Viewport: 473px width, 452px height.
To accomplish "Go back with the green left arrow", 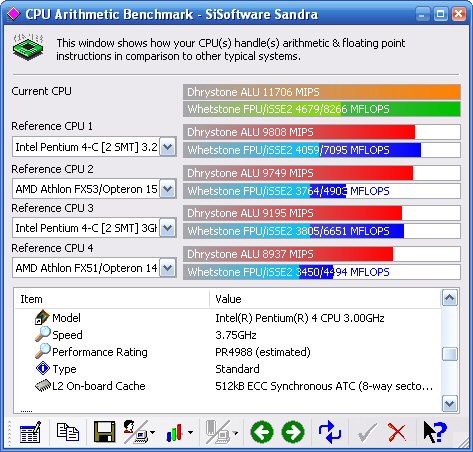I will pyautogui.click(x=262, y=432).
